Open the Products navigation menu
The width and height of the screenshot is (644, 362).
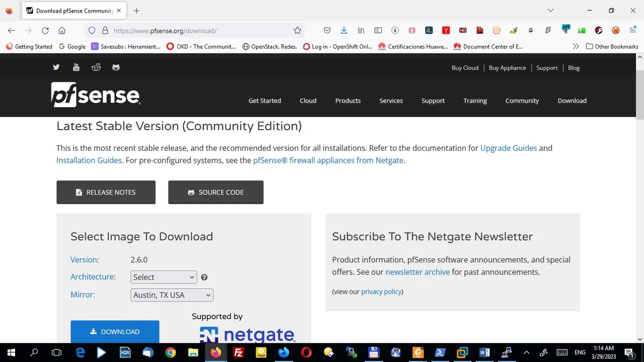[348, 101]
